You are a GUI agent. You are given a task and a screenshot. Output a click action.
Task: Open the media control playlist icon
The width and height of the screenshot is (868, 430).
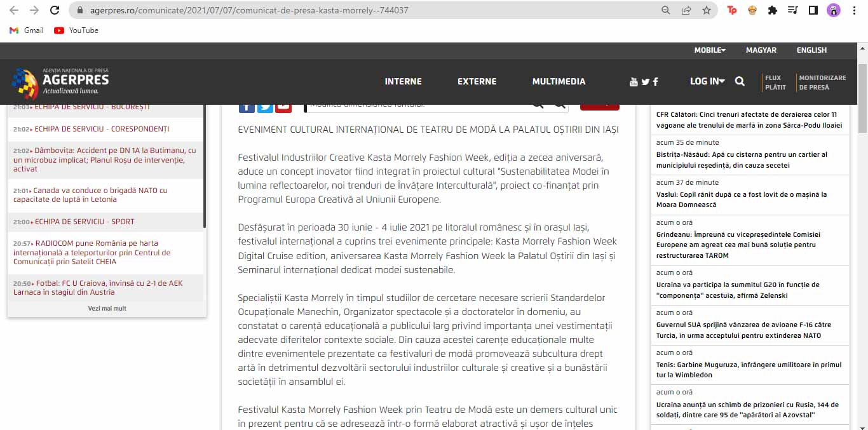(792, 10)
